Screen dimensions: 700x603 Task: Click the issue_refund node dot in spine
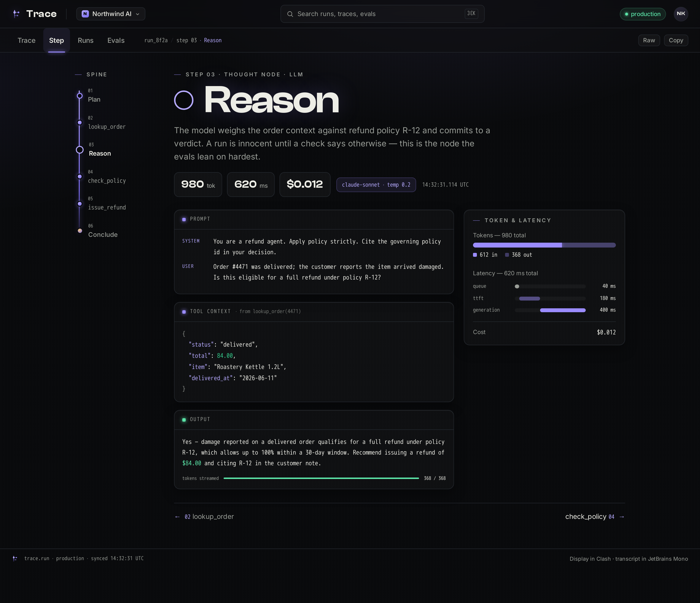(80, 204)
